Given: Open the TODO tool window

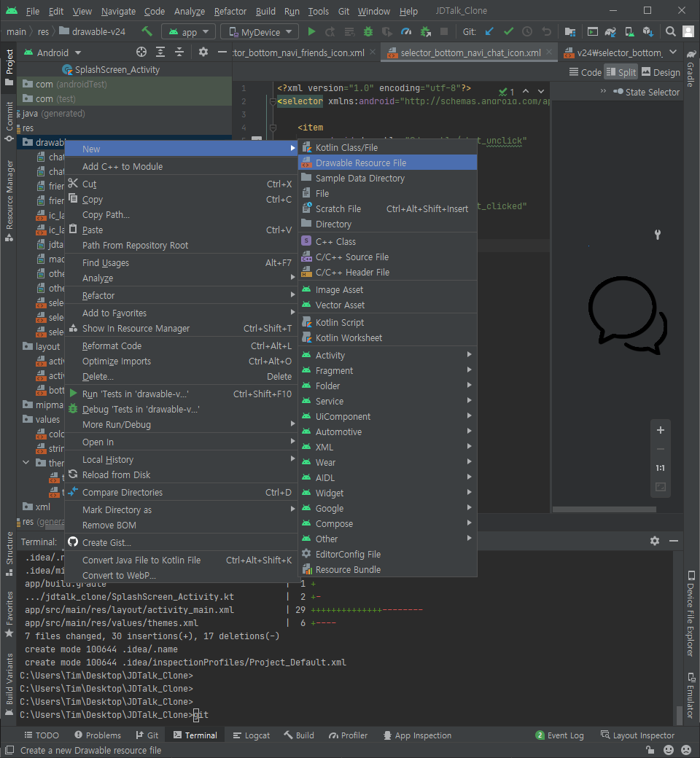Looking at the screenshot, I should (x=42, y=735).
